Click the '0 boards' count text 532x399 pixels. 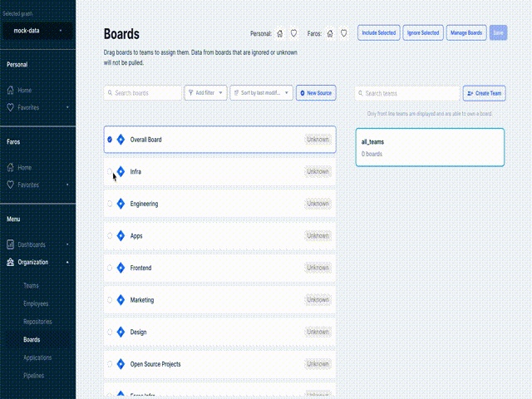click(x=372, y=154)
